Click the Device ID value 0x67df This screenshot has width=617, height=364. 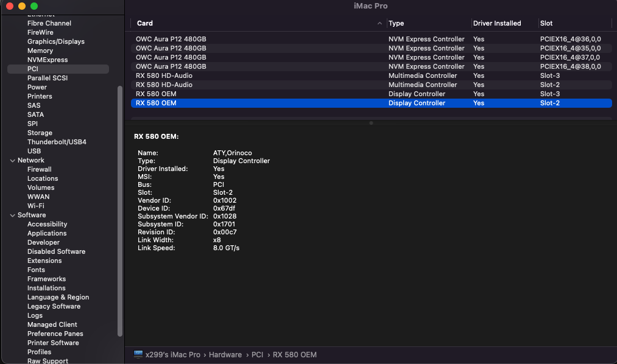[x=224, y=208]
